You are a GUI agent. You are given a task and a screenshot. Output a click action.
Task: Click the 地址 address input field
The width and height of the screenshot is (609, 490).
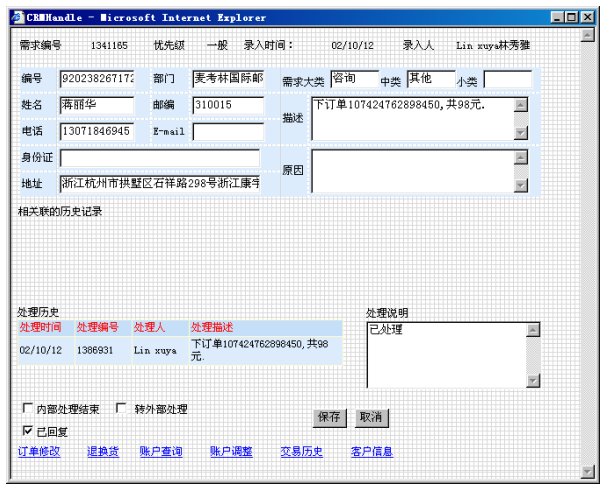(x=159, y=183)
